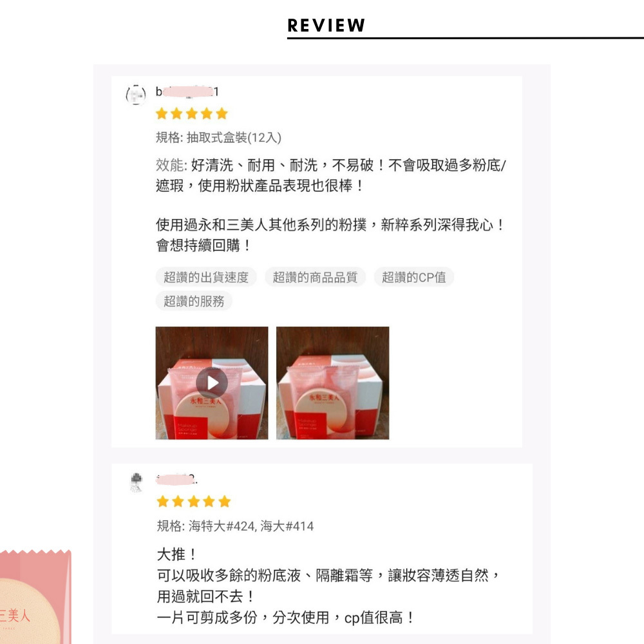Select the 超讚的服務 tag
Image resolution: width=644 pixels, height=644 pixels.
194,301
